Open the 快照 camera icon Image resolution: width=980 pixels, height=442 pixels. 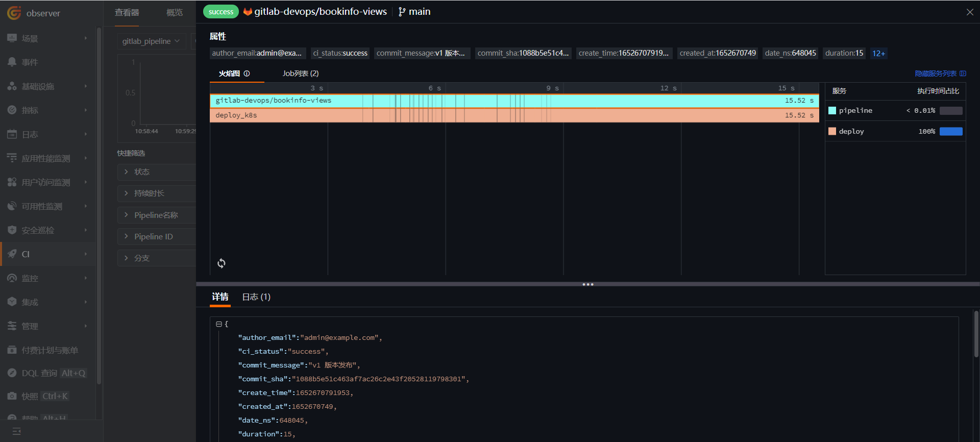tap(12, 396)
